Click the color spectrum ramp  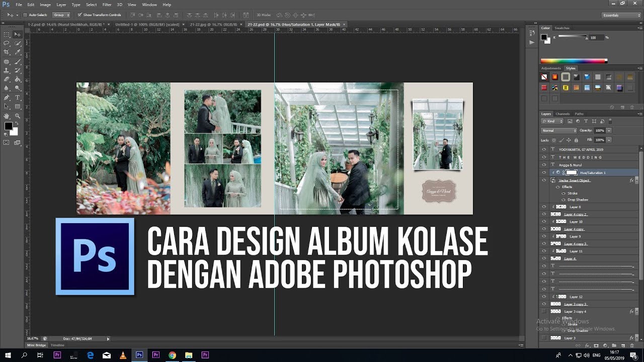(574, 61)
